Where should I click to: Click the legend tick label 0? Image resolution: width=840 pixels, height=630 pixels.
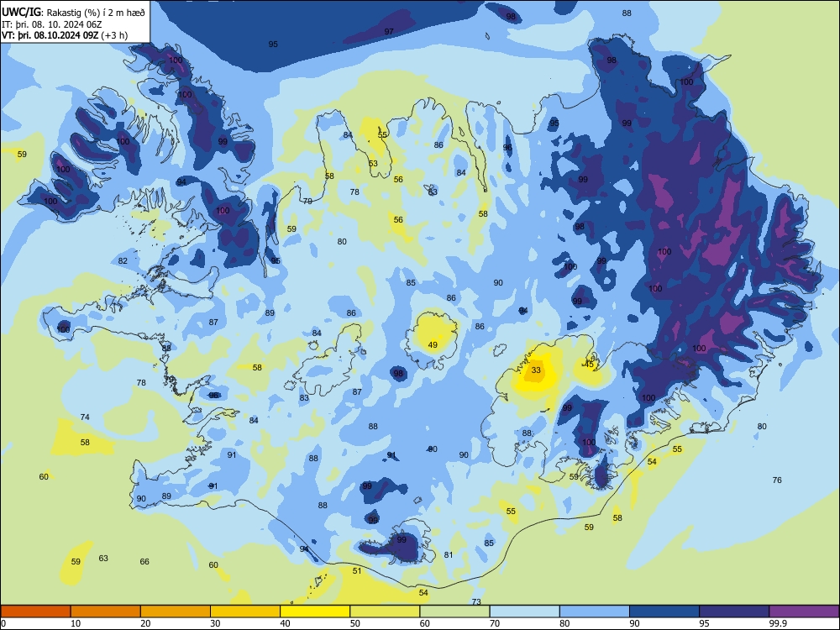click(x=3, y=623)
